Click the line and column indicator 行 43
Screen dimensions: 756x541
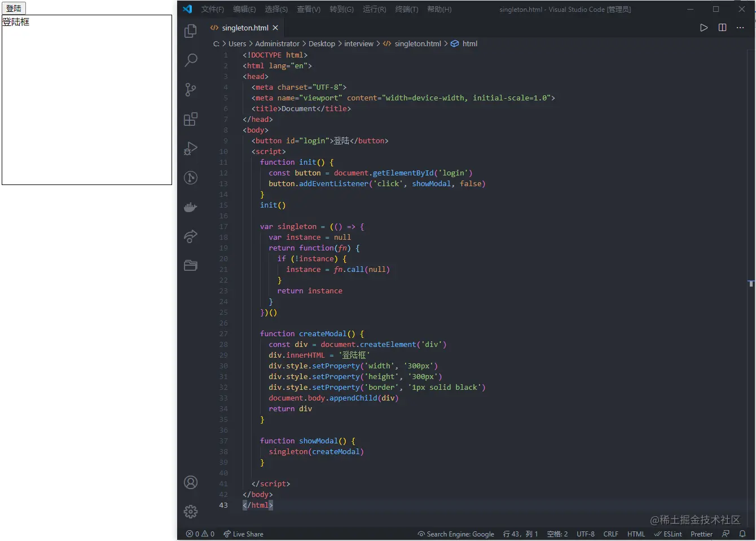(520, 534)
